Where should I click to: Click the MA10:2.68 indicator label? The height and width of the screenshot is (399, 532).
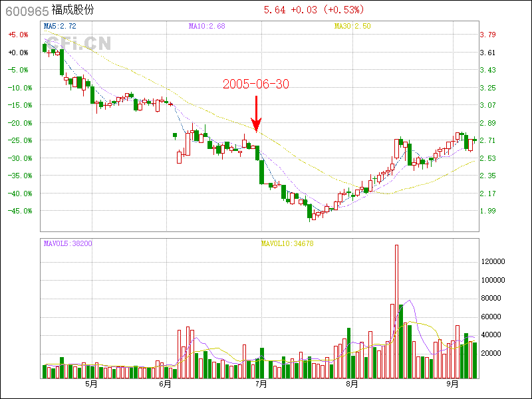[207, 26]
